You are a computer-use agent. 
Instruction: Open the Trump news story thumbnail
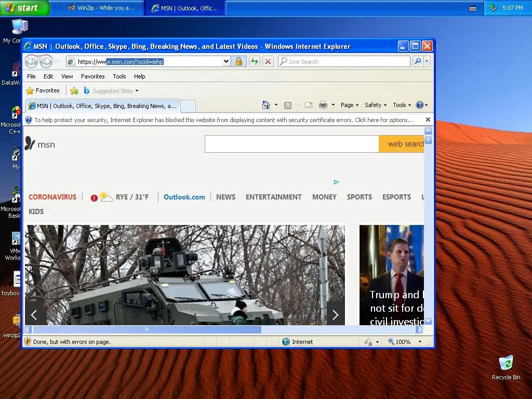tap(392, 275)
